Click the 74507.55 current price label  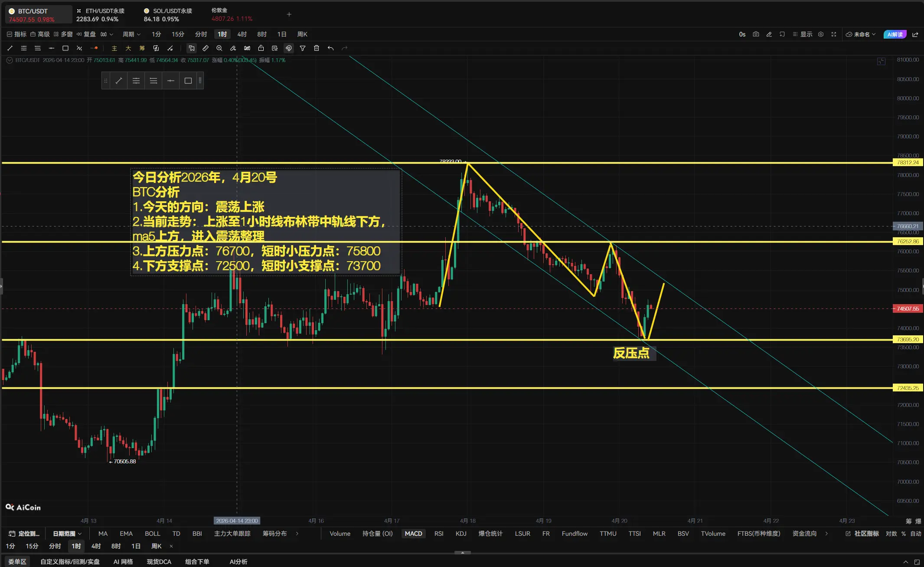coord(908,309)
